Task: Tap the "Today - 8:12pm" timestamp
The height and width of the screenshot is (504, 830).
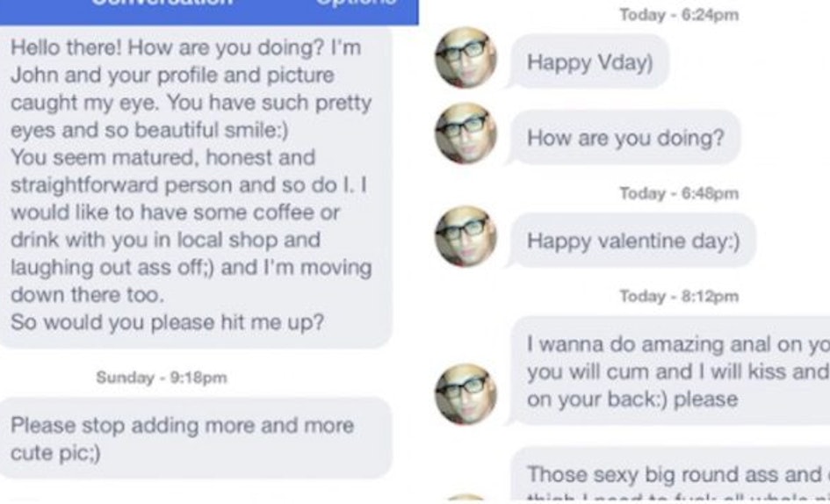Action: tap(679, 296)
